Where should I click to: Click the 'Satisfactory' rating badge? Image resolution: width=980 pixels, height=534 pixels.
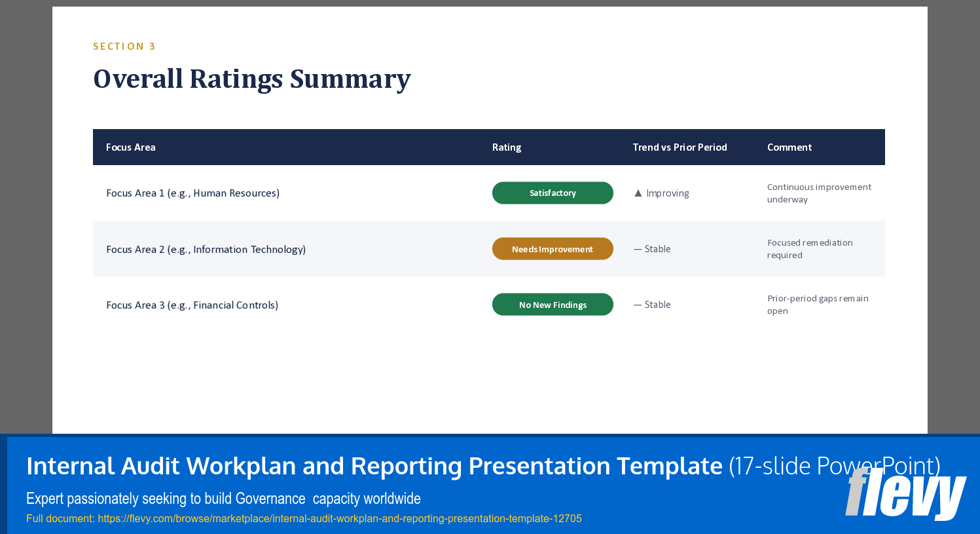click(x=553, y=193)
